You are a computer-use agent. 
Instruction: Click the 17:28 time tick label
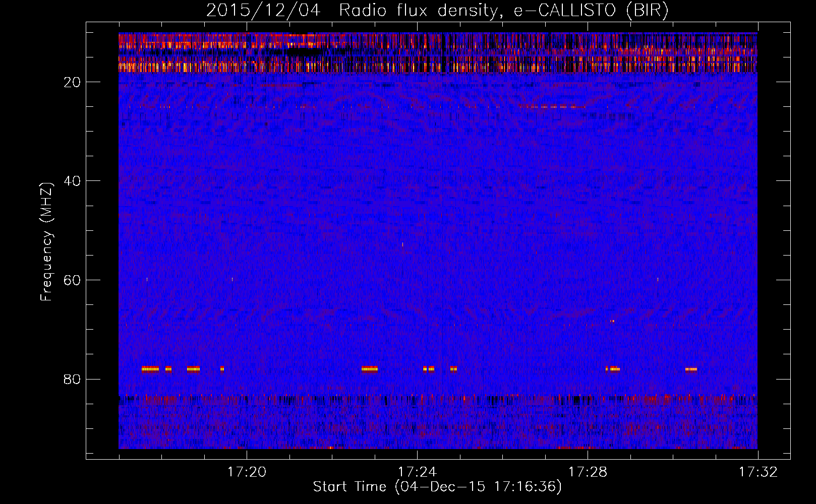tap(588, 472)
